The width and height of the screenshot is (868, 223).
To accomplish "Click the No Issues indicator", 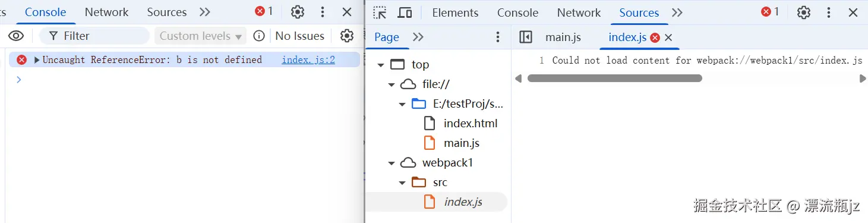I will (x=300, y=36).
